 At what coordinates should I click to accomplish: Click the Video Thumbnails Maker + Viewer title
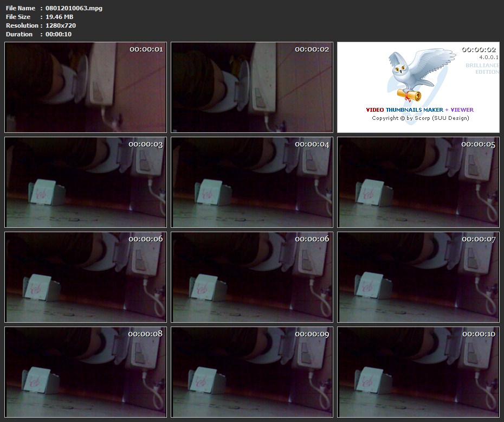tap(420, 110)
